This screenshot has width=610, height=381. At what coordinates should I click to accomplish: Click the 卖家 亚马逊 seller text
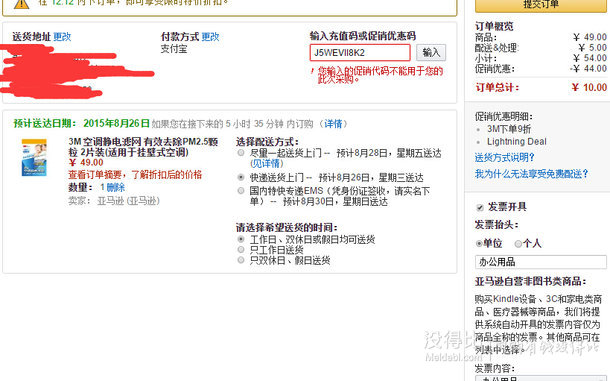pos(114,201)
